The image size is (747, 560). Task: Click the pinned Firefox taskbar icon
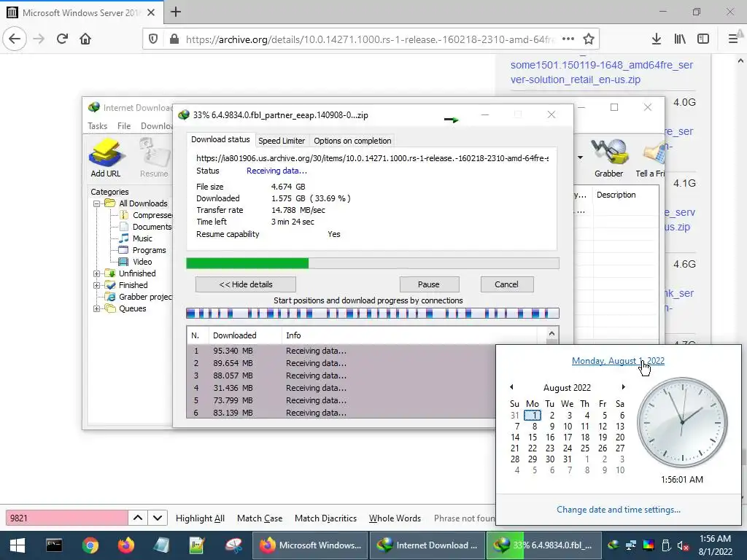click(x=125, y=545)
